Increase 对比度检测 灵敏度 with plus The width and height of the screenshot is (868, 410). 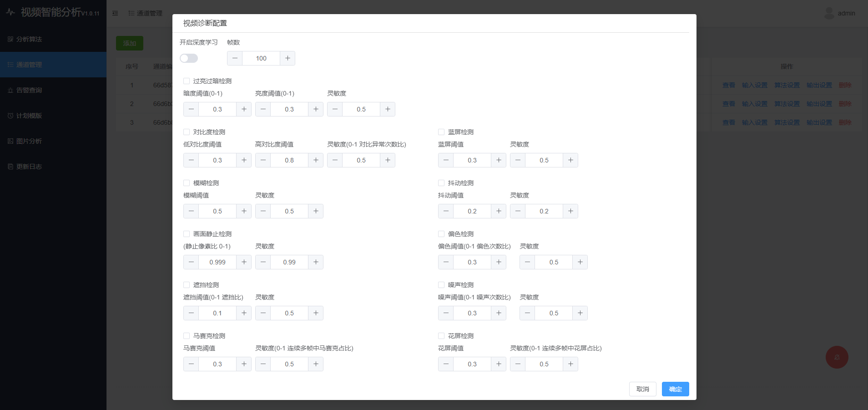click(388, 160)
